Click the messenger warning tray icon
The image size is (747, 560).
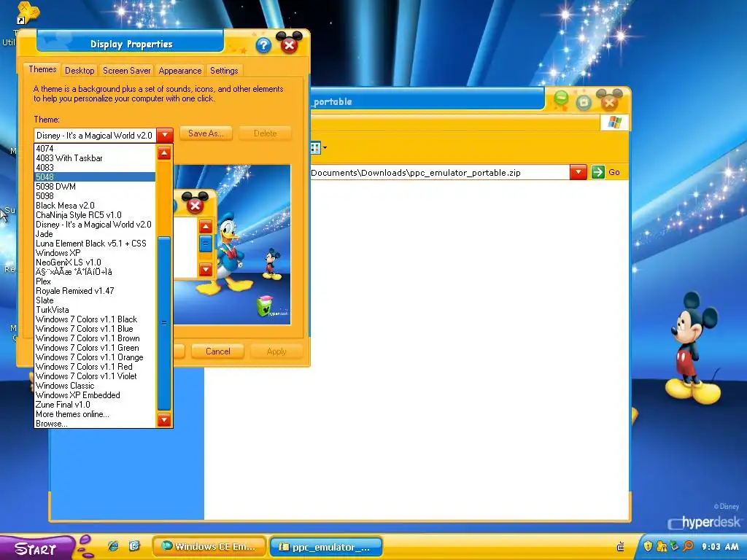[x=661, y=546]
